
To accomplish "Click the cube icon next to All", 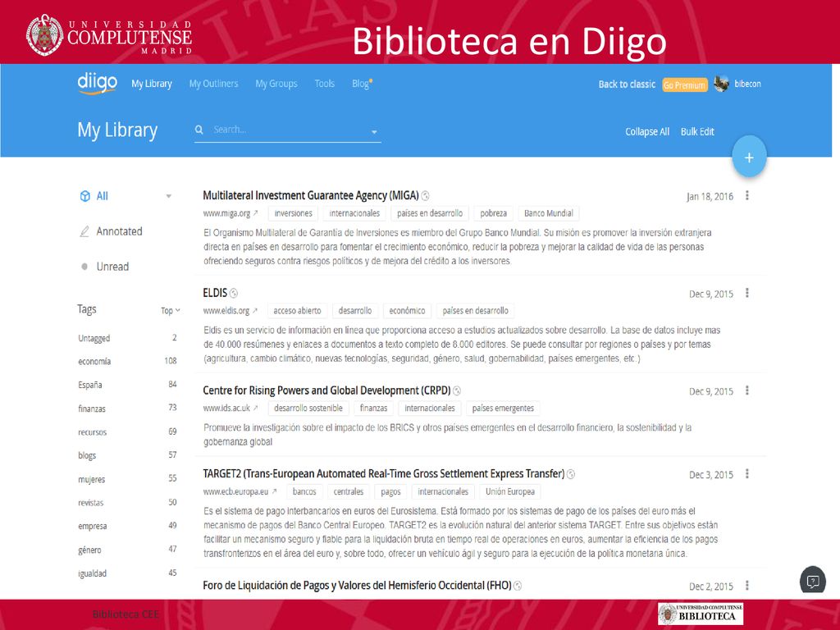I will tap(84, 196).
